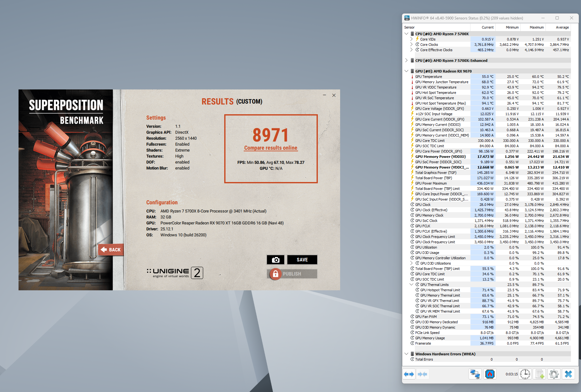The image size is (581, 392).
Task: Open the network remote monitoring icon
Action: [x=475, y=374]
